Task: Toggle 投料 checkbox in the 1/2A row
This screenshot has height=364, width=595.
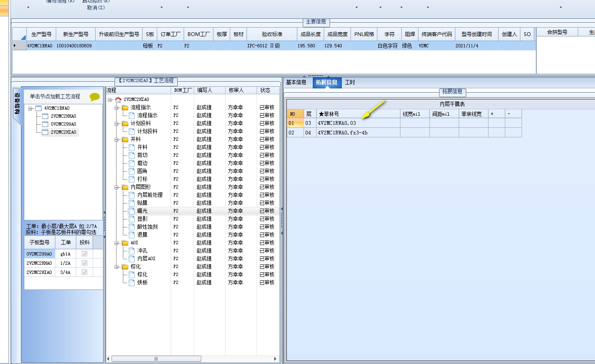Action: pos(84,263)
